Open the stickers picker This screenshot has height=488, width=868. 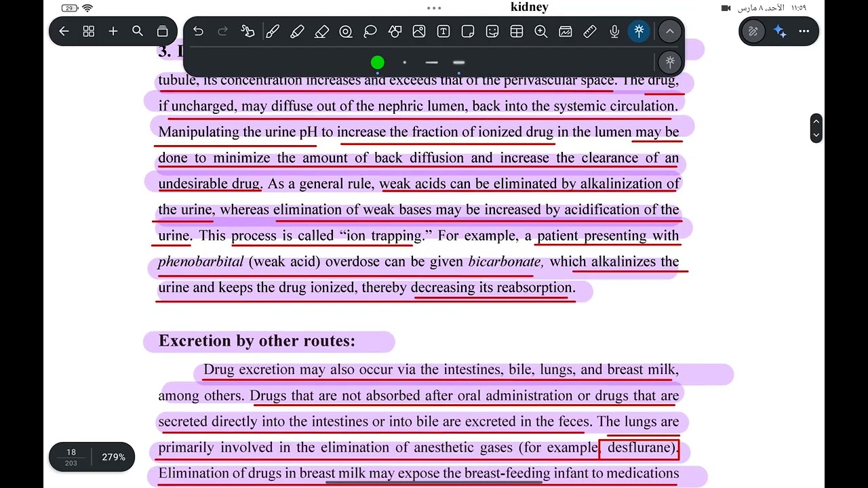coord(492,31)
